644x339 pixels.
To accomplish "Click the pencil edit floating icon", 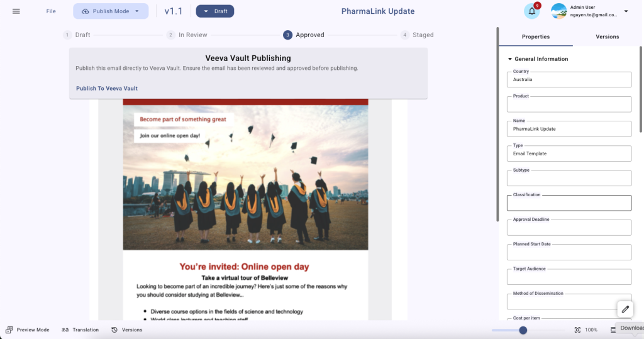I will [625, 309].
